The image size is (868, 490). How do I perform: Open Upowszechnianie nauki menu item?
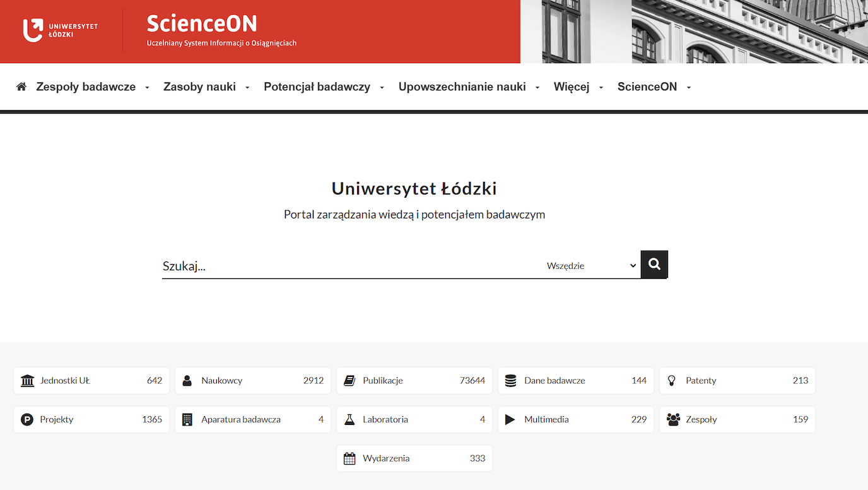[x=462, y=87]
